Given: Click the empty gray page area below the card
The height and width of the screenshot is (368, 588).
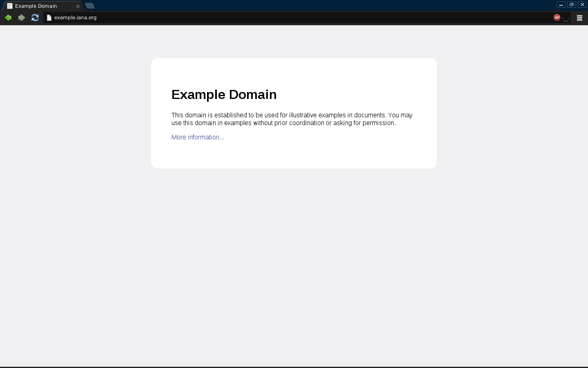Looking at the screenshot, I should [294, 266].
